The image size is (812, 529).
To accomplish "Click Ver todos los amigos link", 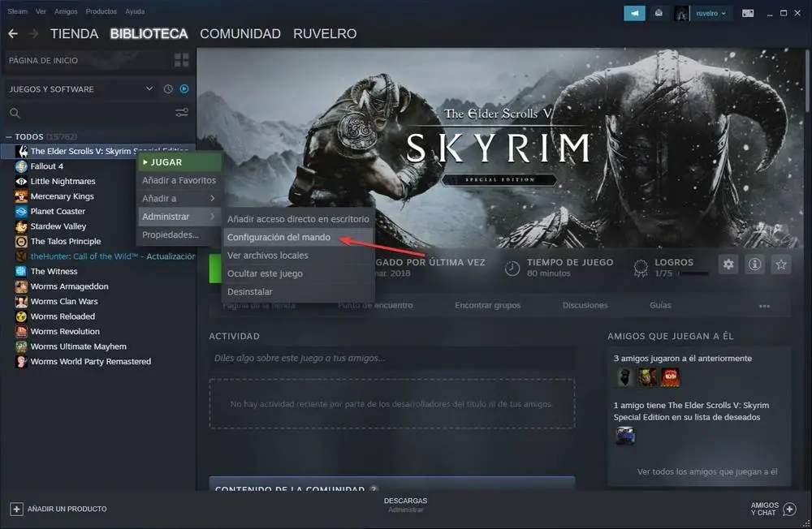I will [x=707, y=471].
